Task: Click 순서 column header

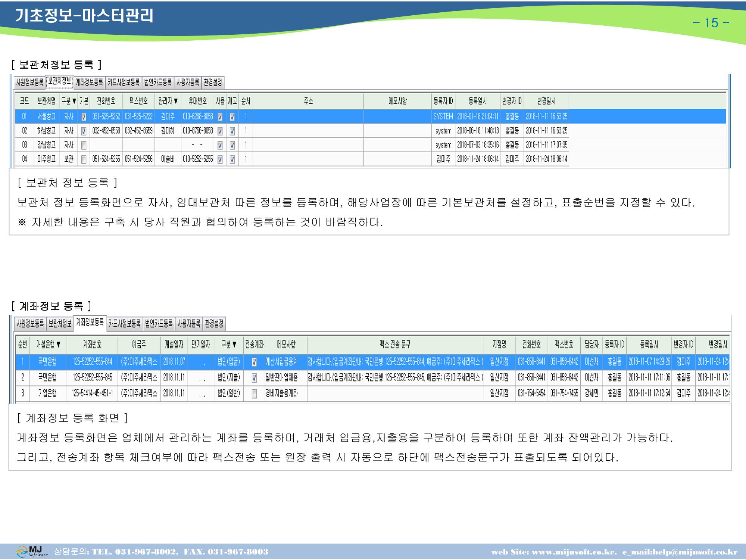Action: 246,101
